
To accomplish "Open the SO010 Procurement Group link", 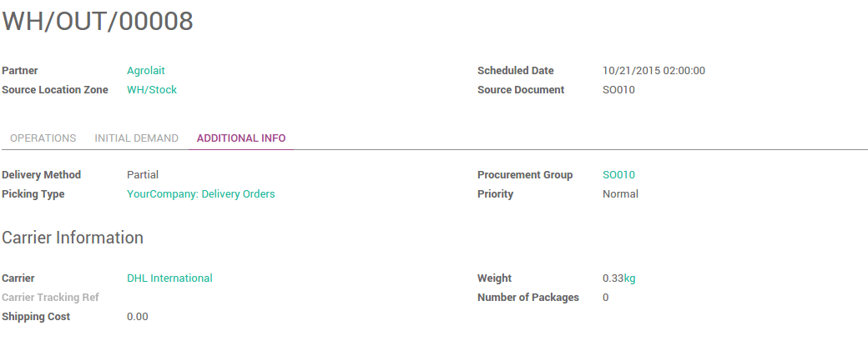I will pyautogui.click(x=618, y=175).
